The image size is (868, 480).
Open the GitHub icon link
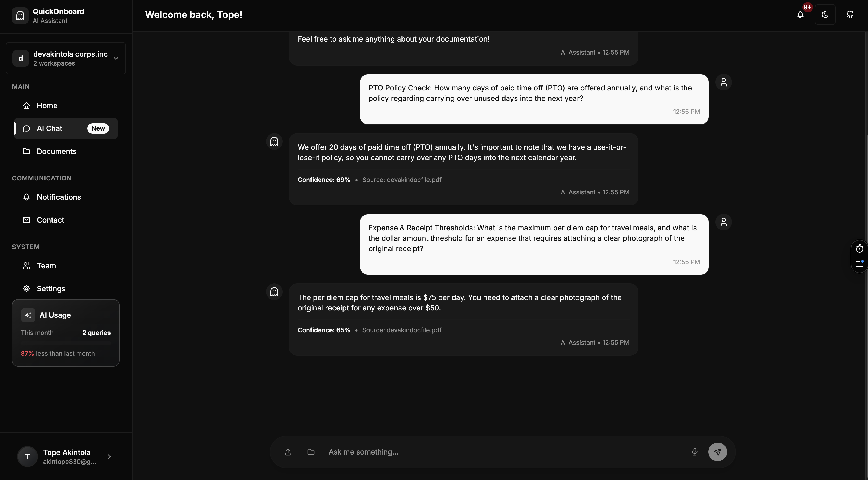coord(850,15)
